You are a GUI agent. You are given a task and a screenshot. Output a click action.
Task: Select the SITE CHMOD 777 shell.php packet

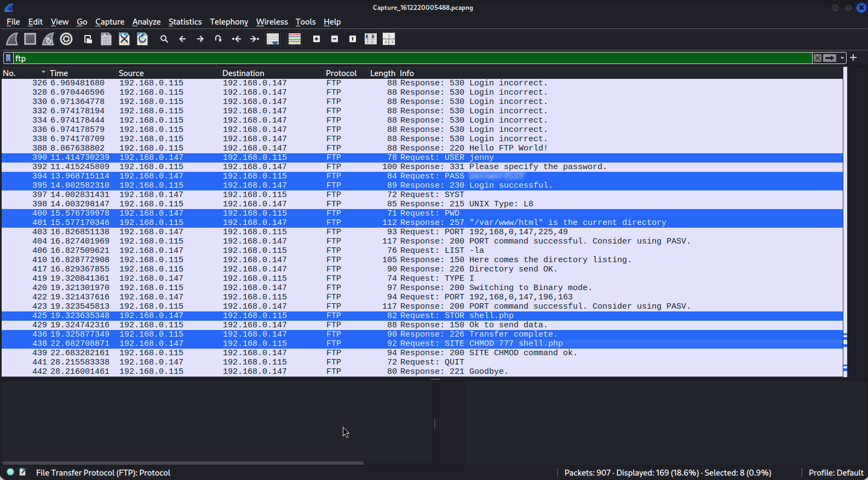[x=422, y=344]
